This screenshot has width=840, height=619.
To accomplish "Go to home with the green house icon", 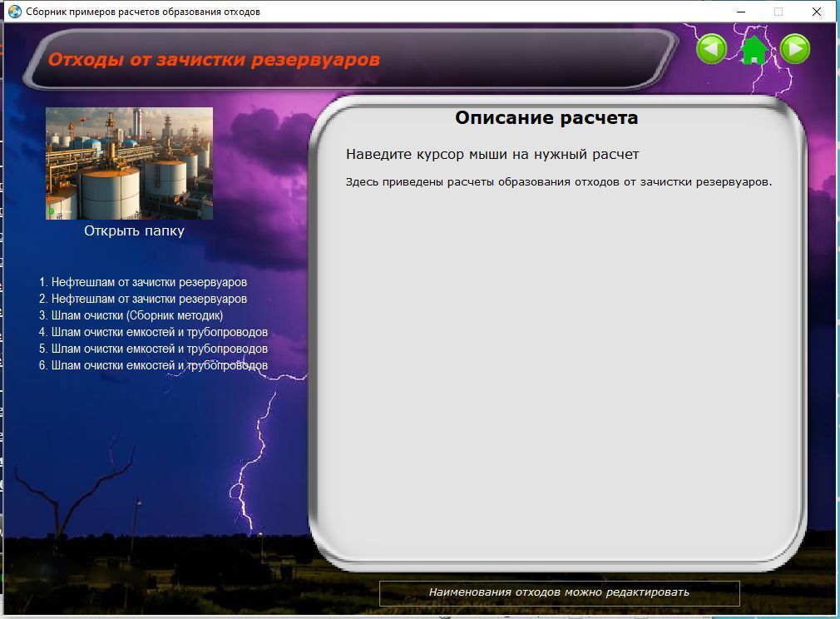I will 754,50.
